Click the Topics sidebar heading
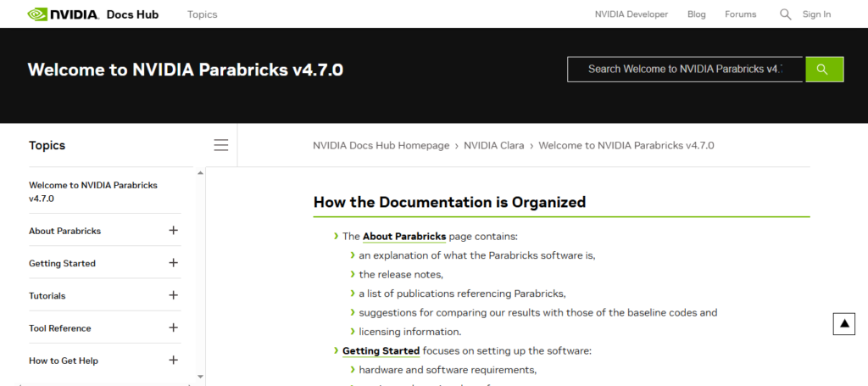This screenshot has width=868, height=386. [47, 145]
